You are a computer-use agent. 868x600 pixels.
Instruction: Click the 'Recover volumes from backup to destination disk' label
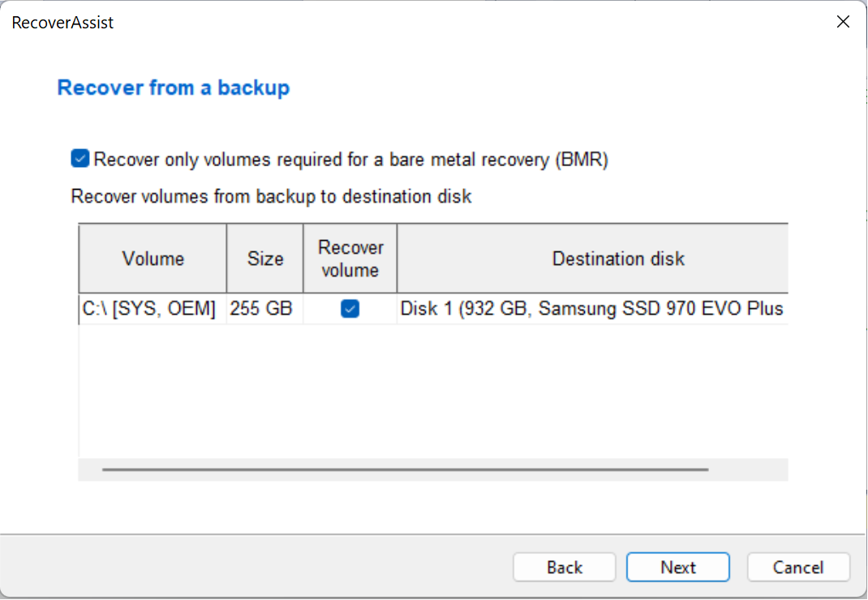[x=271, y=196]
